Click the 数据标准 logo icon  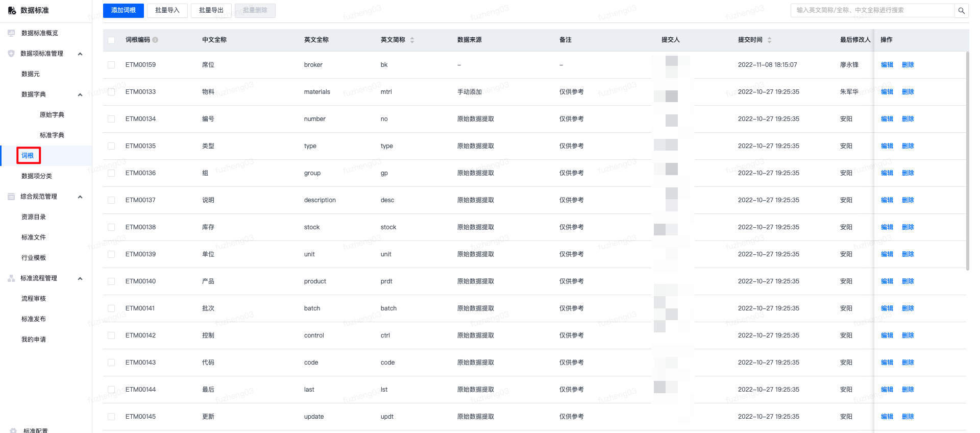pyautogui.click(x=12, y=10)
